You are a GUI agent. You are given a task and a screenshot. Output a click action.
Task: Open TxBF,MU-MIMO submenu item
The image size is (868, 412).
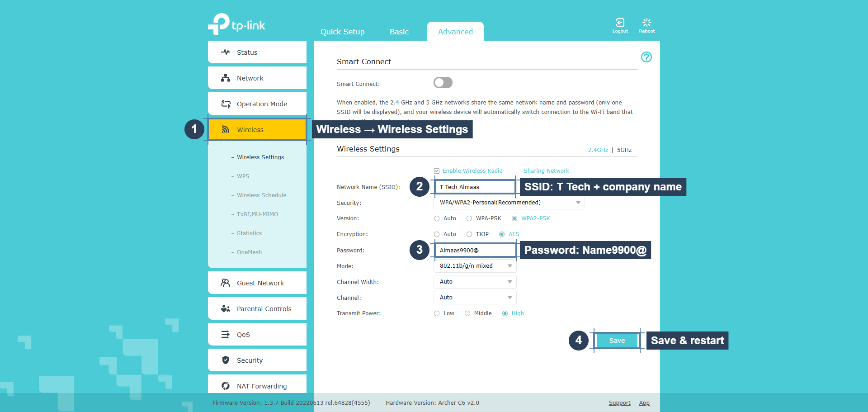[x=257, y=214]
